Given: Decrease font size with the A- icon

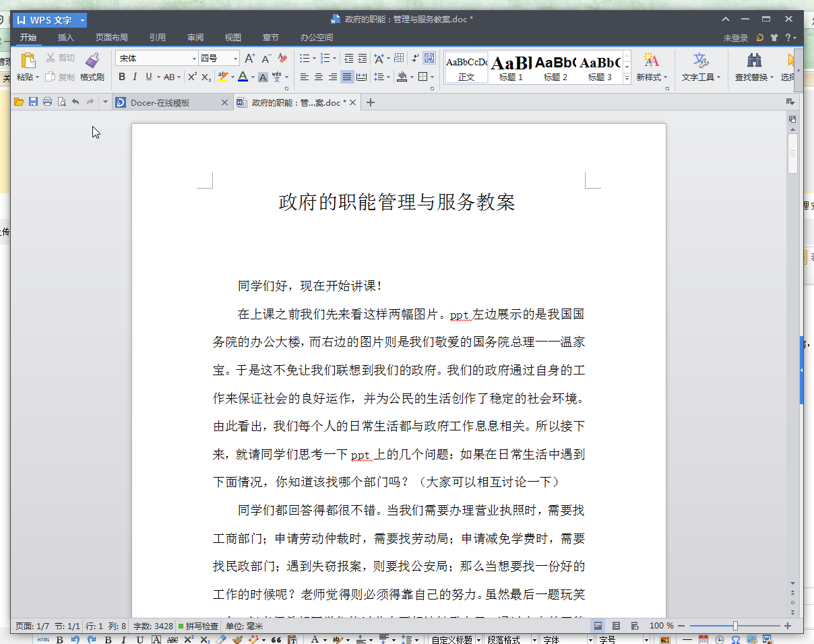Looking at the screenshot, I should 266,59.
